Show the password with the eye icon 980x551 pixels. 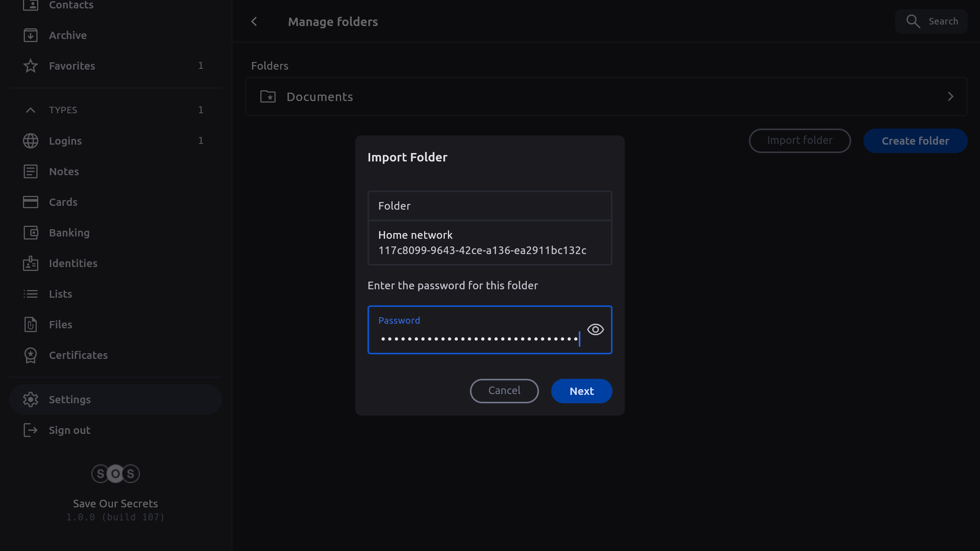tap(595, 329)
